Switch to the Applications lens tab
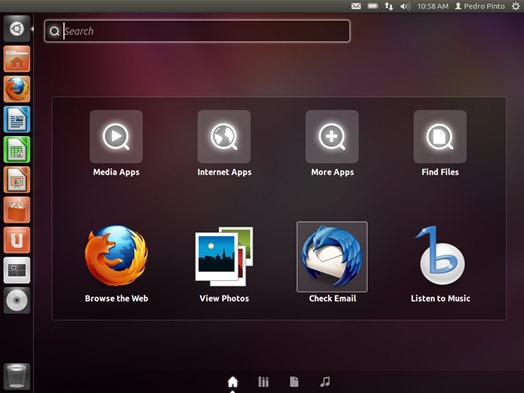The height and width of the screenshot is (393, 524). (263, 382)
